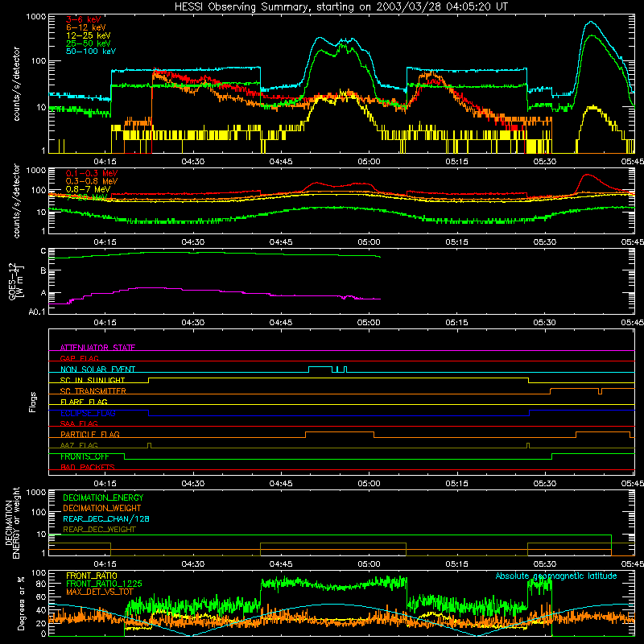The height and width of the screenshot is (644, 644).
Task: Select the B tick label on GOES panel
Action: (x=43, y=270)
